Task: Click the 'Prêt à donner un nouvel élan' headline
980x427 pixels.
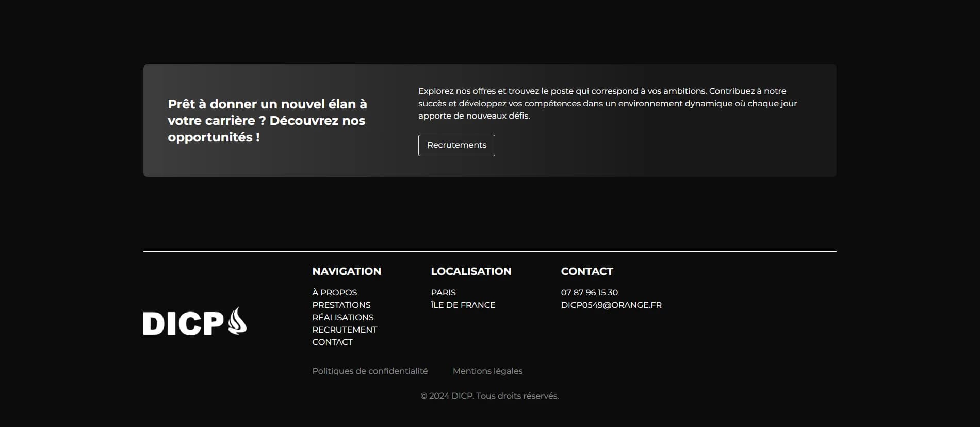Action: click(x=267, y=121)
